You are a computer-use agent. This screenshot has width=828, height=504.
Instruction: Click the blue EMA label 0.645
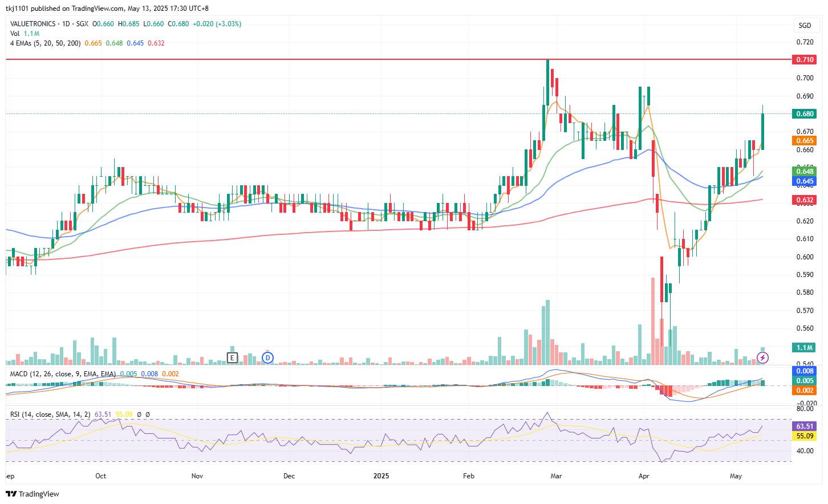pos(805,181)
